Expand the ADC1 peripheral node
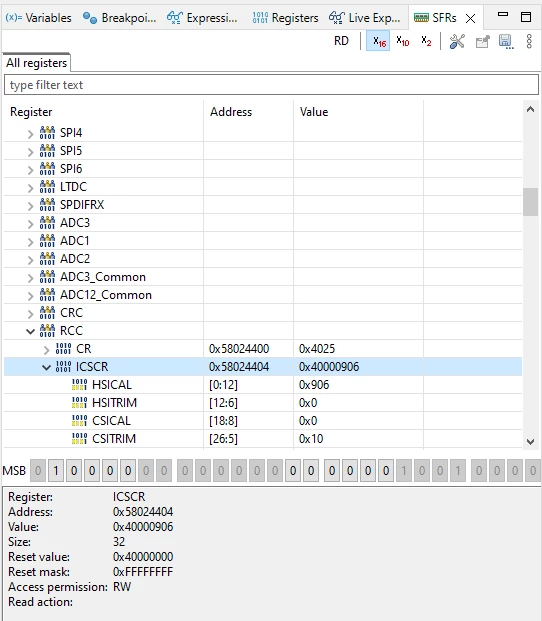 (30, 242)
